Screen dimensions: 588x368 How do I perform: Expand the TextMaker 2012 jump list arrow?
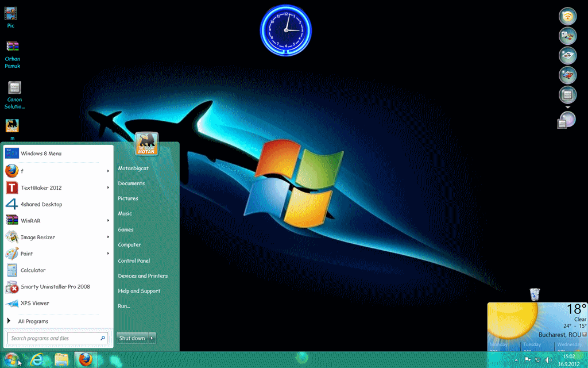coord(108,187)
